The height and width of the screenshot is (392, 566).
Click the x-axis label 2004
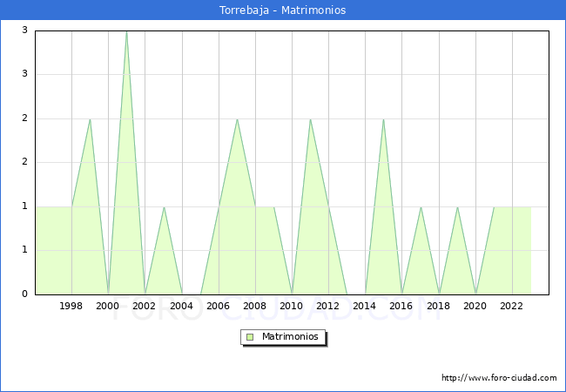(182, 306)
